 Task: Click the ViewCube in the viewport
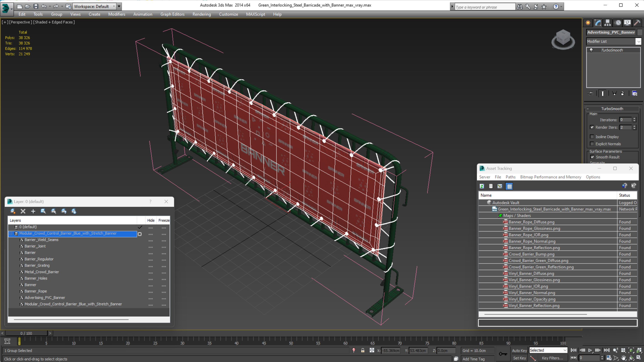(x=563, y=39)
